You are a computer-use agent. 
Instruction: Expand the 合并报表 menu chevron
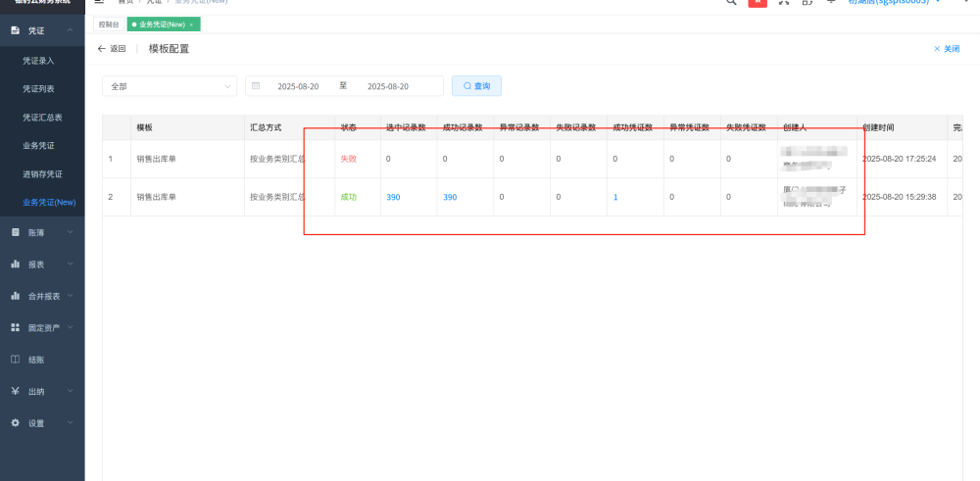[71, 296]
